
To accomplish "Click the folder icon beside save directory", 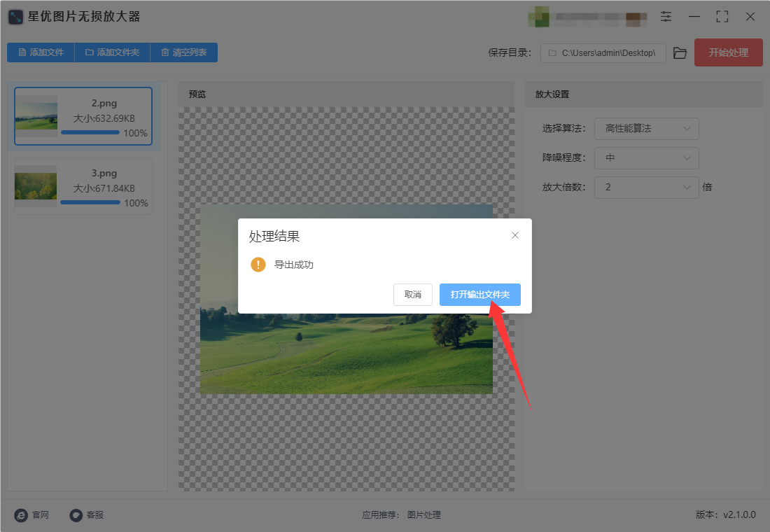I will (680, 53).
